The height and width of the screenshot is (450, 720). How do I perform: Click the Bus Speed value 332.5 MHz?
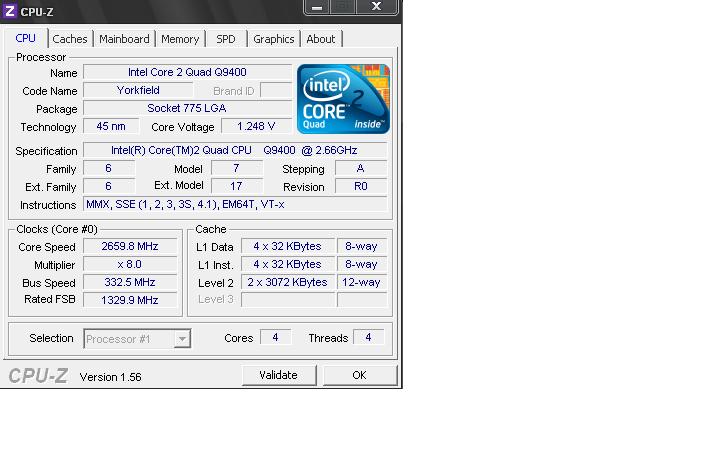[130, 282]
